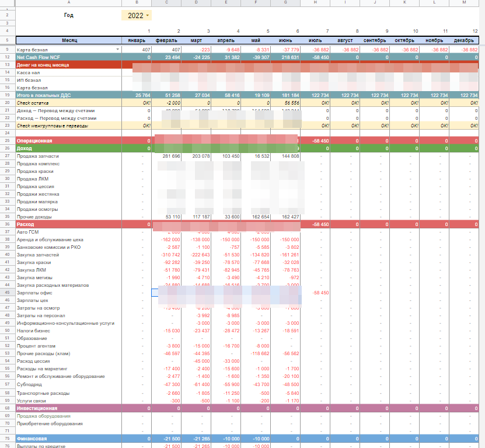Click the Финансовая section row label
485x448 pixels.
[x=32, y=439]
